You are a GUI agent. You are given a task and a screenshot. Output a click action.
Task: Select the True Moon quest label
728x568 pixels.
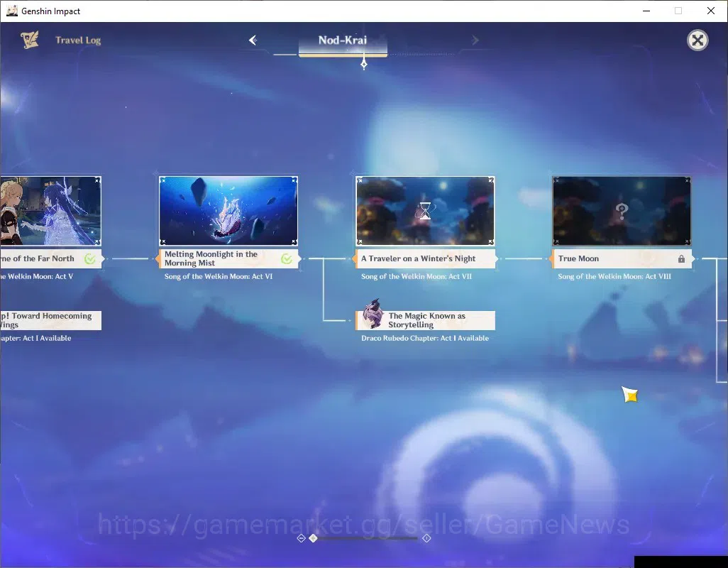coord(622,258)
